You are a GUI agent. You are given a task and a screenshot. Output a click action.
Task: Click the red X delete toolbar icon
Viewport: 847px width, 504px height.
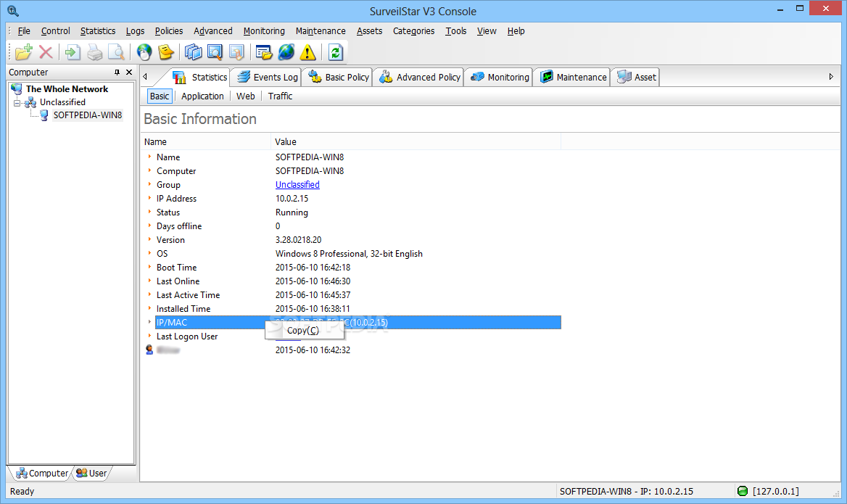[46, 52]
